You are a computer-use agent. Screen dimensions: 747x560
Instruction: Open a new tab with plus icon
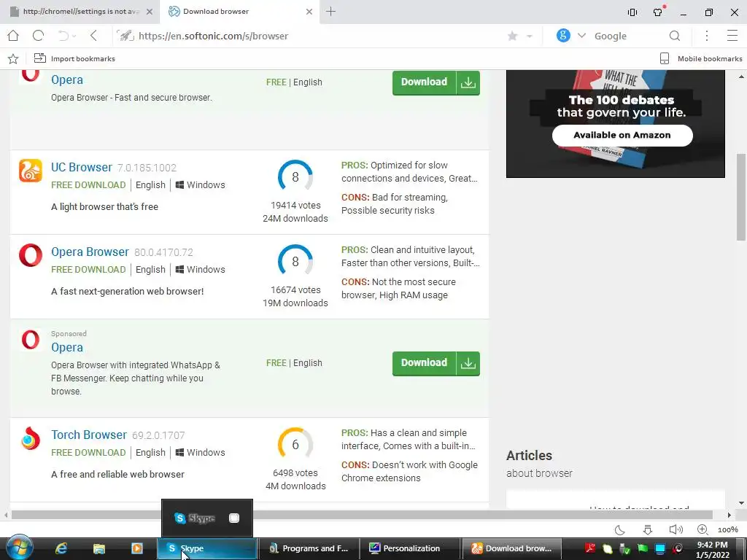click(330, 12)
